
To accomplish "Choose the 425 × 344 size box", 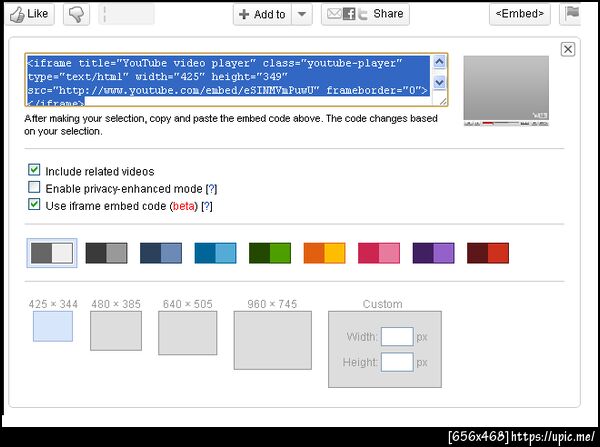I will (53, 326).
